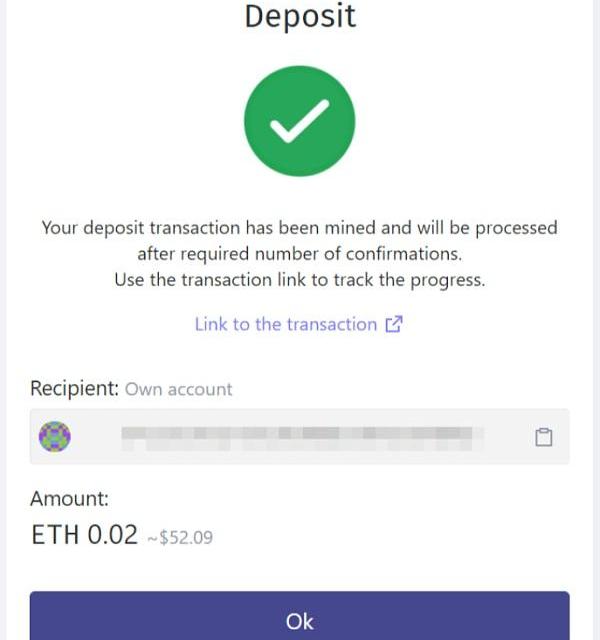Click the Recipient: label
This screenshot has height=640, width=600.
[x=75, y=388]
